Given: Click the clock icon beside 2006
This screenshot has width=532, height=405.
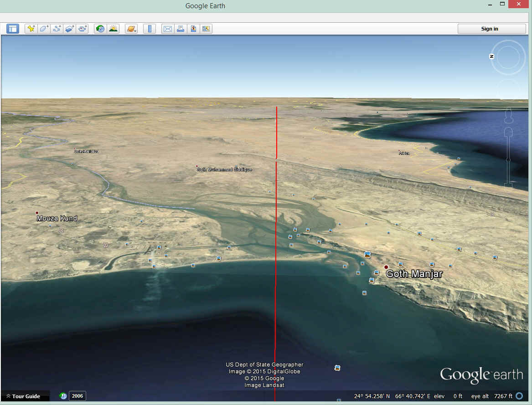Looking at the screenshot, I should 63,396.
